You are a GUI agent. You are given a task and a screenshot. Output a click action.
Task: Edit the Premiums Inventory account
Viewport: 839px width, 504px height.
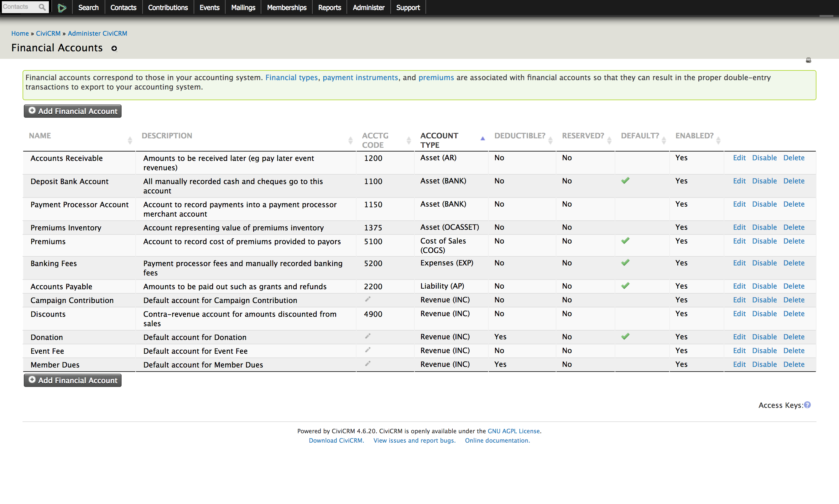[x=739, y=227]
